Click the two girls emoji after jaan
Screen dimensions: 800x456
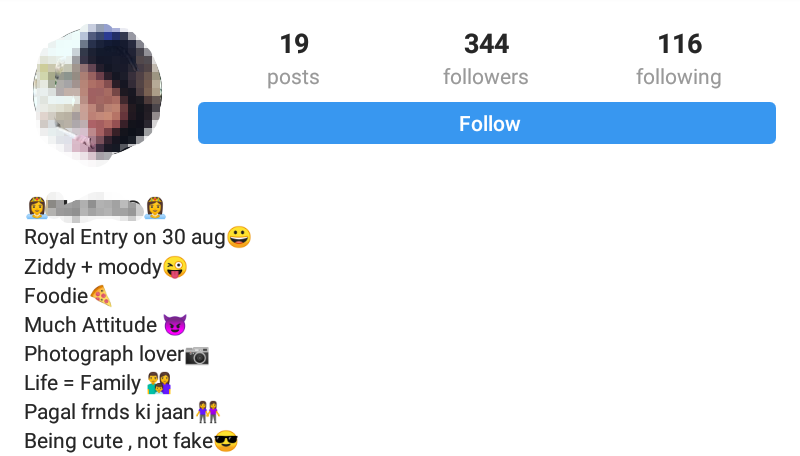(208, 412)
